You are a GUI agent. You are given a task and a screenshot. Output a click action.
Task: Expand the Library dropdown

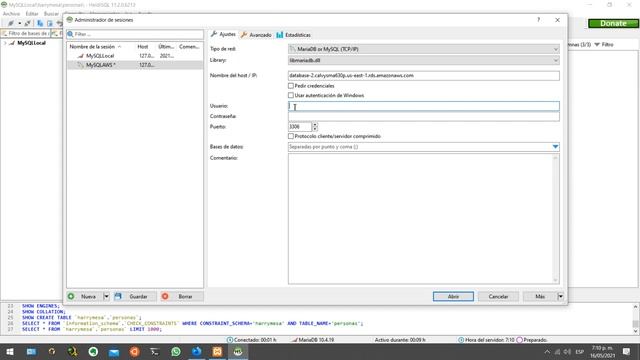point(555,60)
